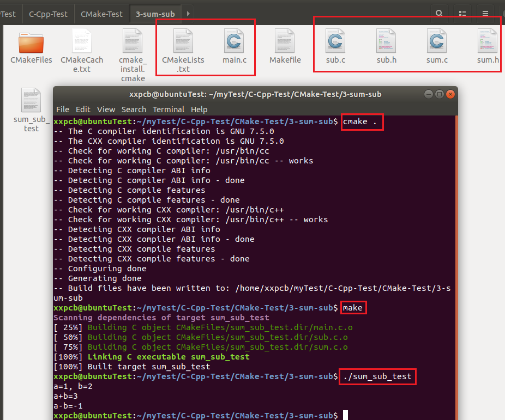505x420 pixels.
Task: Close the terminal window
Action: (450, 94)
